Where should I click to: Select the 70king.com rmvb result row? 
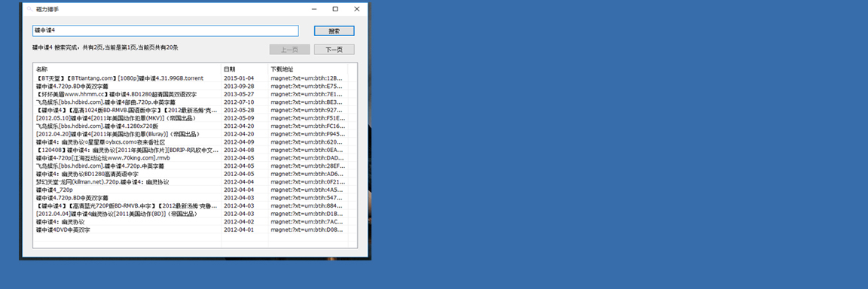(x=191, y=158)
